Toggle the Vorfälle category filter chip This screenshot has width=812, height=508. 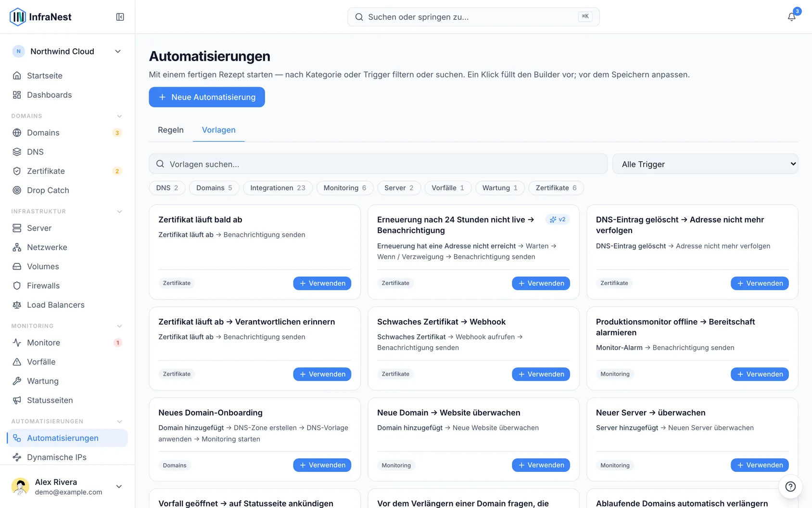[x=448, y=188]
